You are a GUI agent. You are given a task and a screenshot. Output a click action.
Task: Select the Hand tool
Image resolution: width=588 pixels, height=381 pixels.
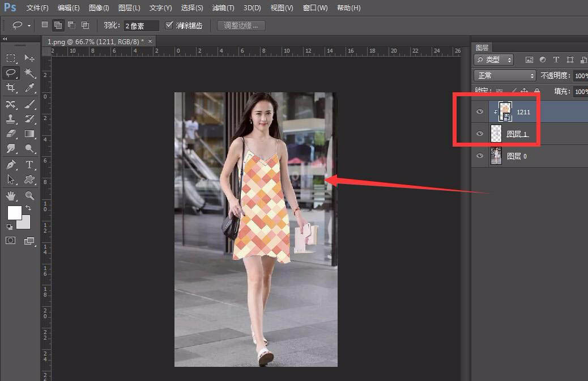11,195
